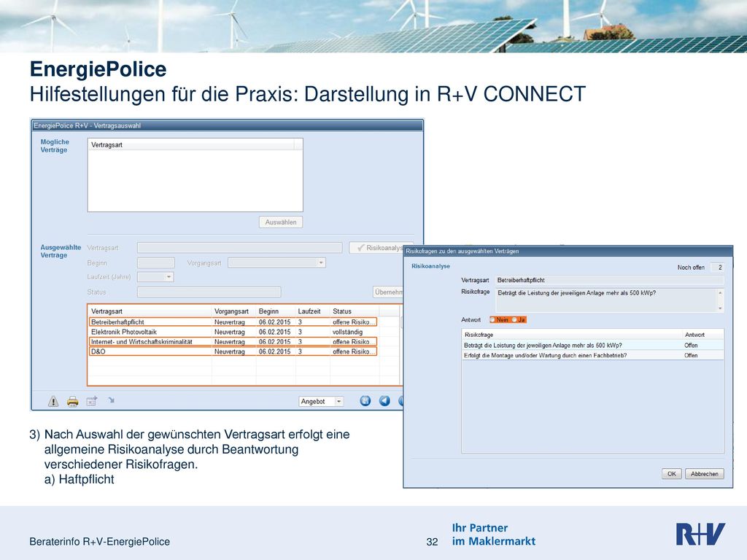Click the round blue save disk icon
This screenshot has width=747, height=560.
click(365, 401)
